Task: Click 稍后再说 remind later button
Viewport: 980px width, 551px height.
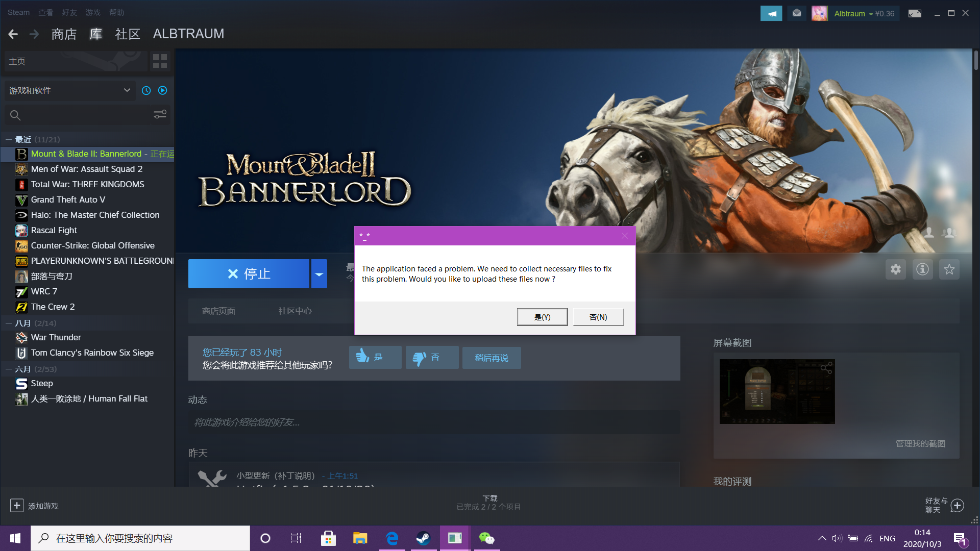Action: click(492, 358)
